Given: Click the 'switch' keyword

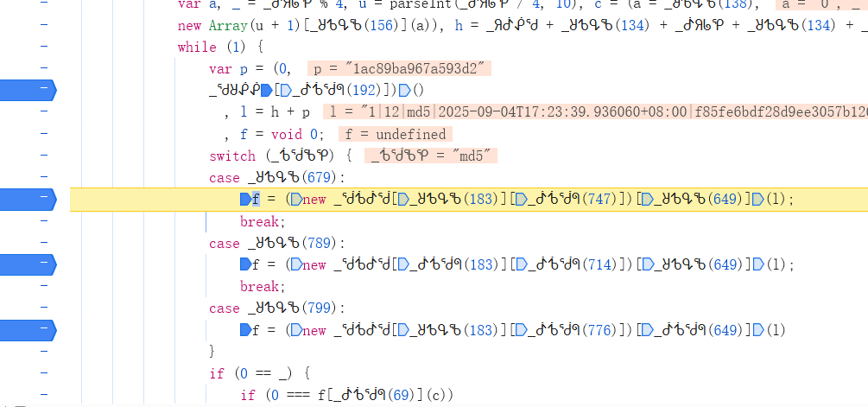Looking at the screenshot, I should coord(232,156).
